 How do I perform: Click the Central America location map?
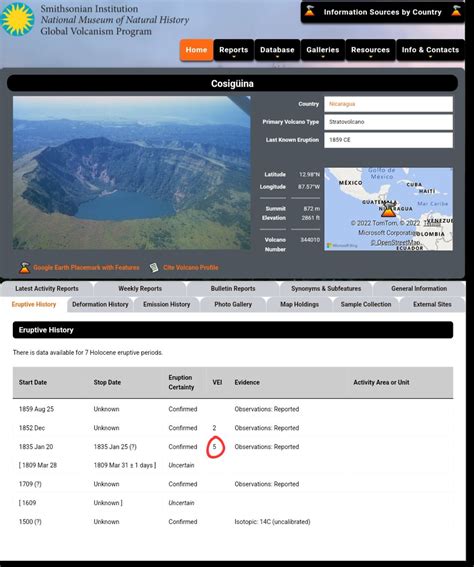tap(388, 209)
